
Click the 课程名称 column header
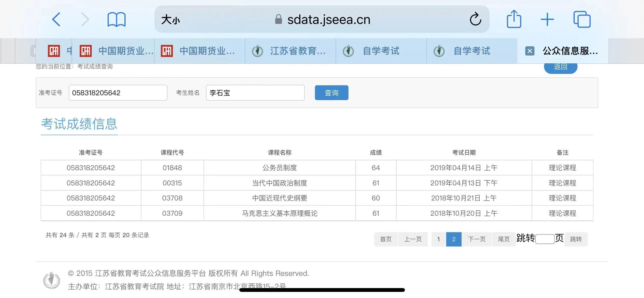click(x=280, y=153)
